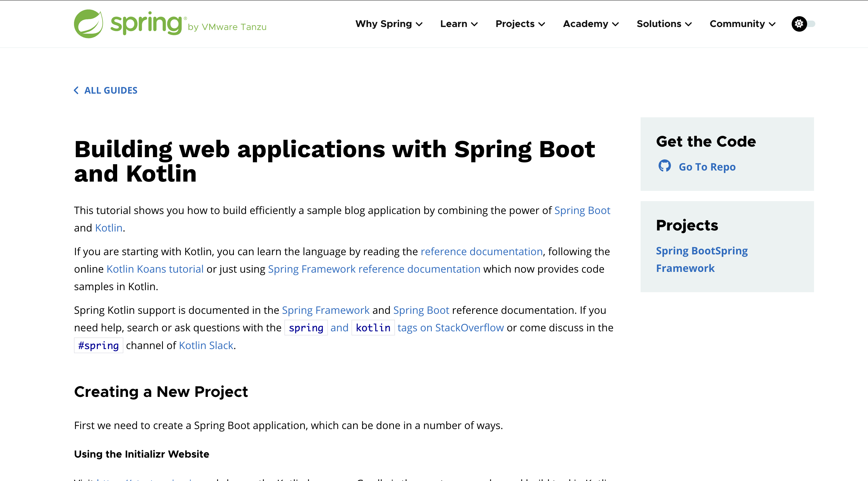Go back to ALL GUIDES
868x481 pixels.
click(x=105, y=90)
